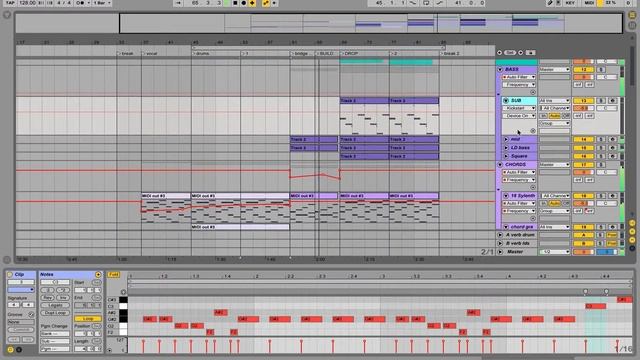640x360 pixels.
Task: Enable the KEY map mode
Action: coord(570,3)
